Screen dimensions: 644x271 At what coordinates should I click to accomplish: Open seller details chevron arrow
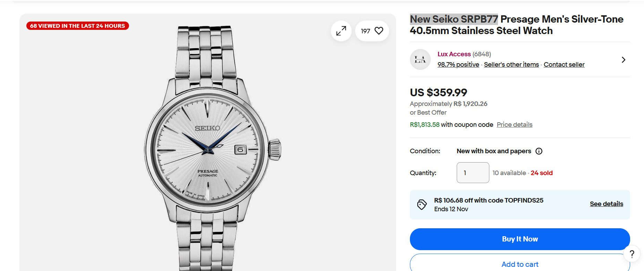click(623, 60)
